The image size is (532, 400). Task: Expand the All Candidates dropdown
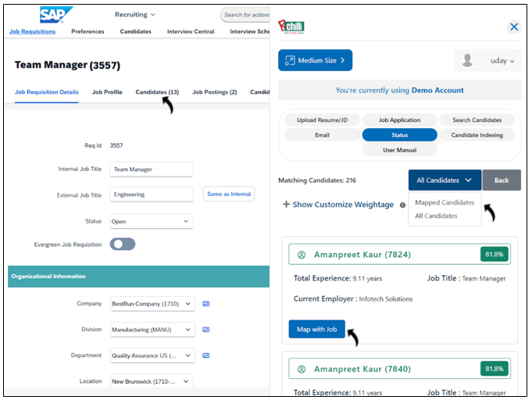(x=444, y=180)
